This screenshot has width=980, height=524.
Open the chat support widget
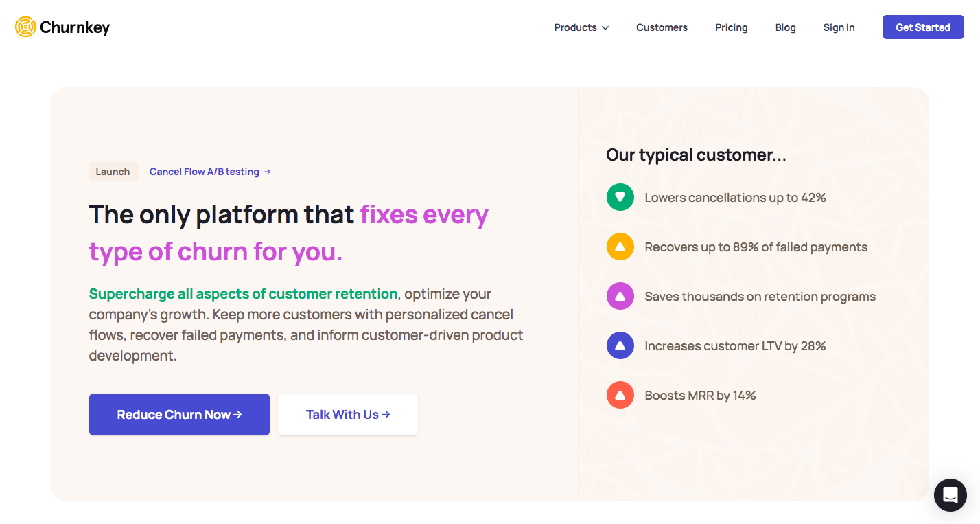tap(950, 494)
